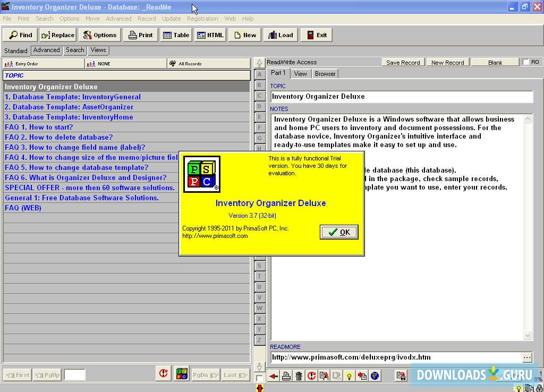The height and width of the screenshot is (392, 544).
Task: Open the Help menu
Action: 248,19
